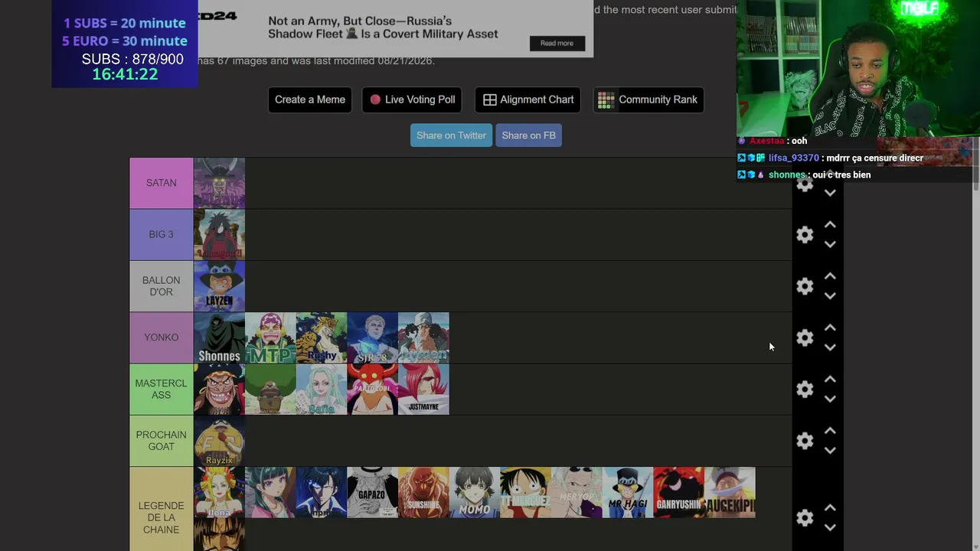Move the SATAN tier down

point(830,193)
